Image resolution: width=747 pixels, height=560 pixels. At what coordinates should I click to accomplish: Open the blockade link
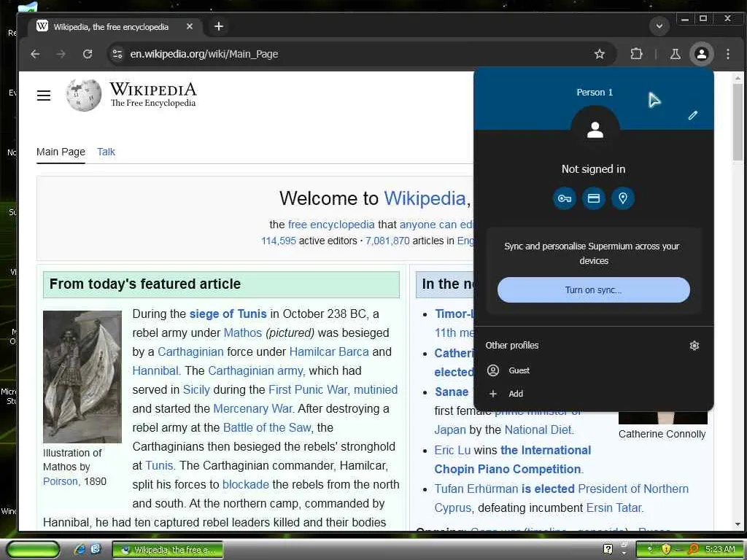[x=246, y=484]
